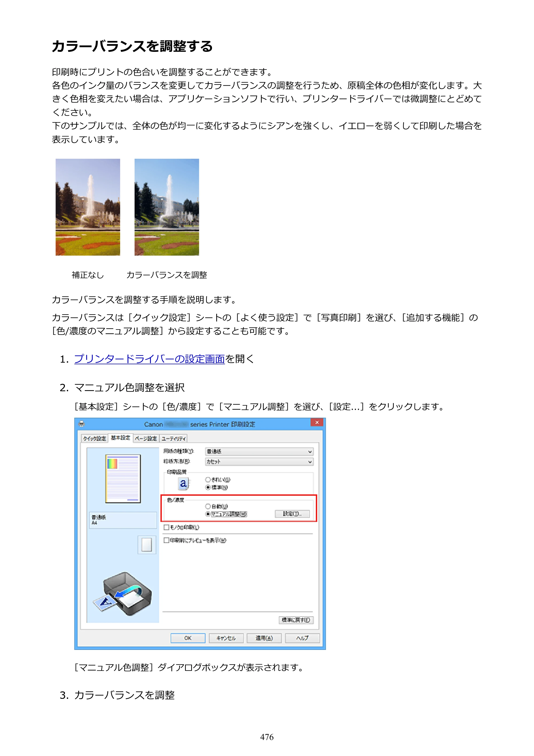Click the ヘルプ button
534x756 pixels.
[x=302, y=638]
